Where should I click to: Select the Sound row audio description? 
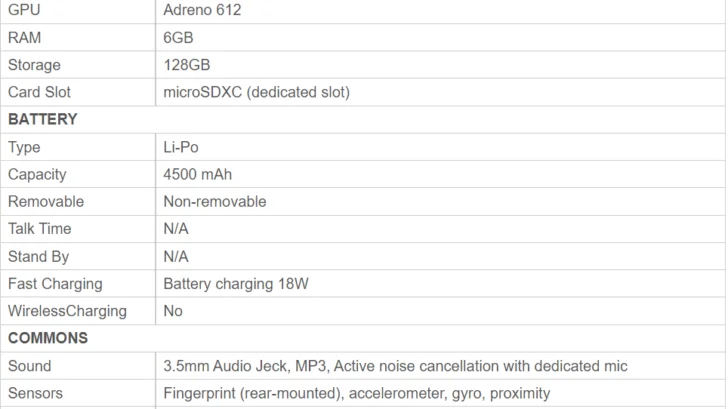pos(395,366)
